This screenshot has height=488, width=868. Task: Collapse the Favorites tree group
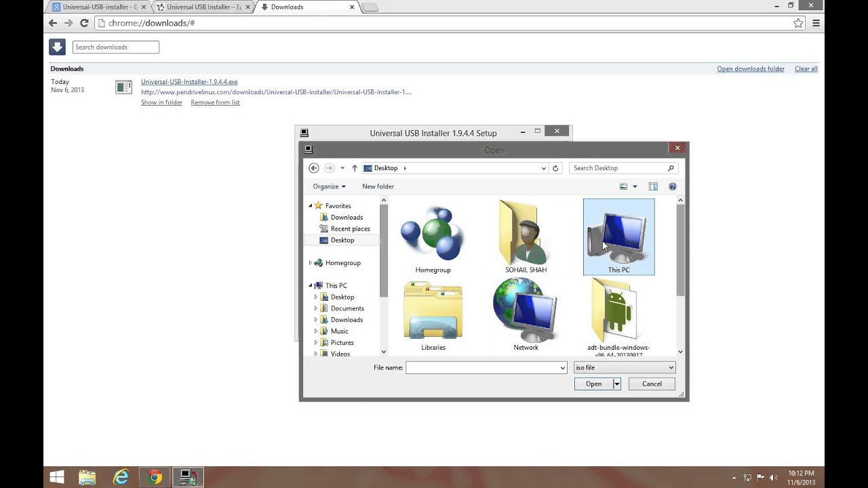pos(311,206)
